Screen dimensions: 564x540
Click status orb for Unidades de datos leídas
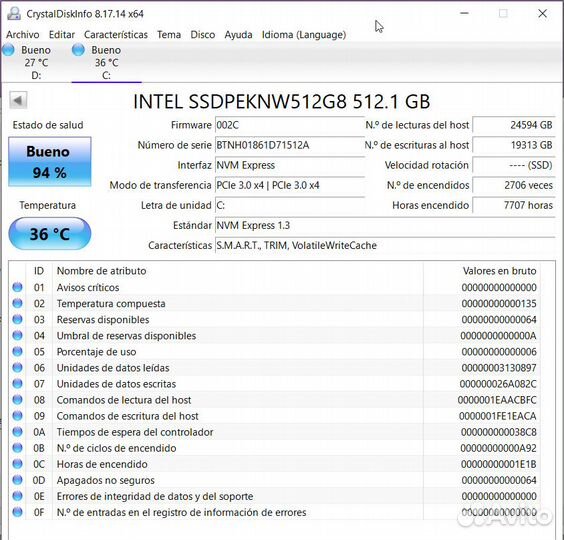[x=17, y=367]
